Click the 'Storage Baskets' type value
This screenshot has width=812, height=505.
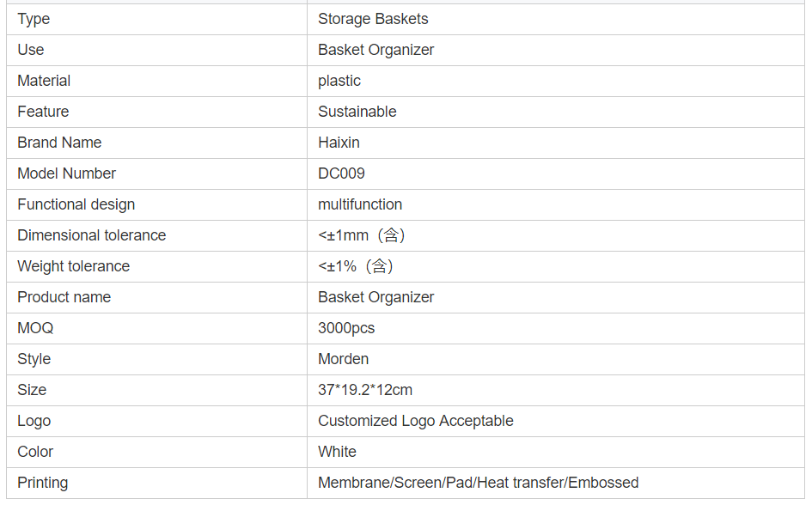[373, 19]
